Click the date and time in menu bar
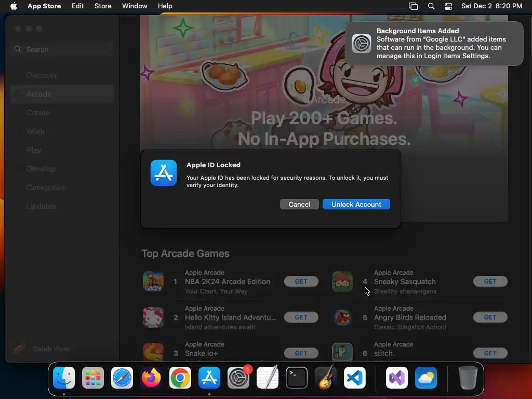Viewport: 532px width, 399px height. click(x=491, y=6)
